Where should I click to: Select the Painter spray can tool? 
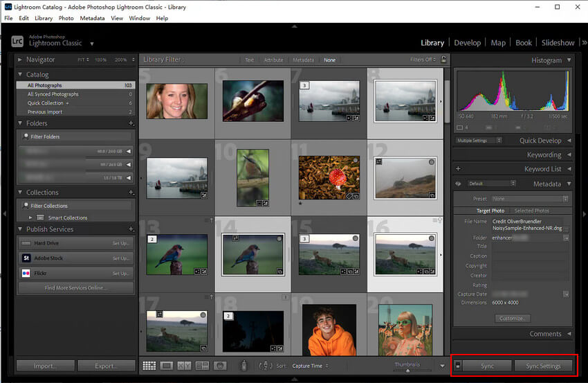click(x=244, y=366)
